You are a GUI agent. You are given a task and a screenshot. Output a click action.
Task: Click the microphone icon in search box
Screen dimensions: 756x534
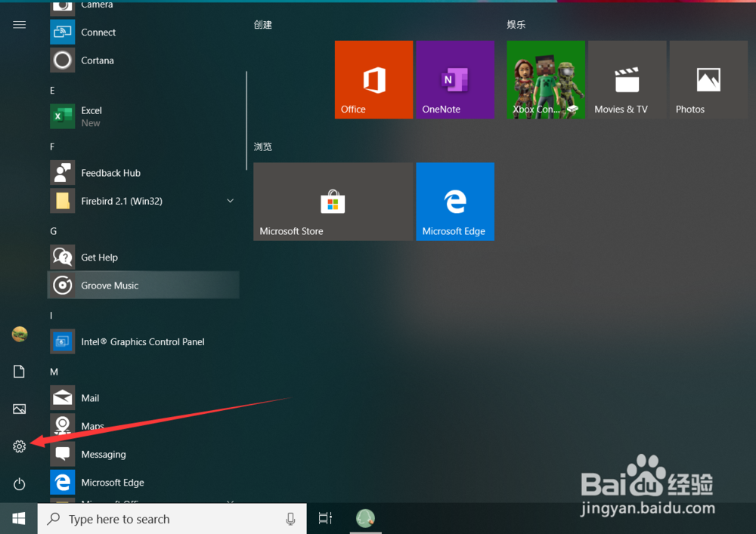point(290,519)
